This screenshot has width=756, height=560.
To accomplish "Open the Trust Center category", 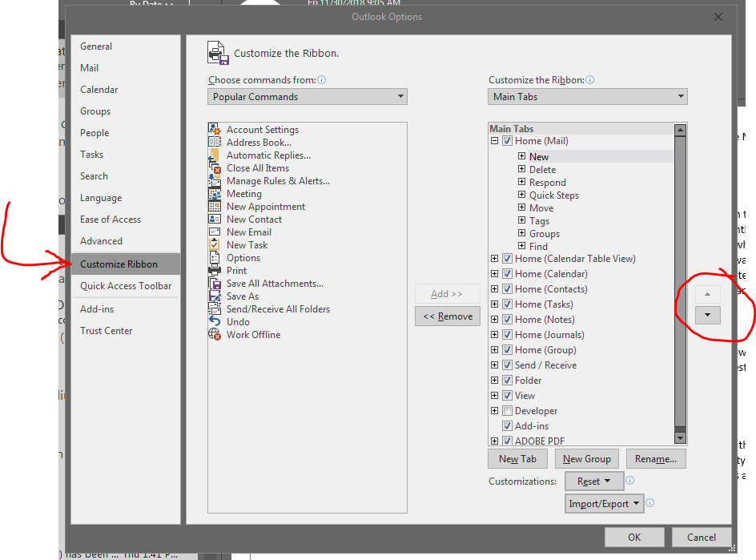I will click(x=126, y=331).
